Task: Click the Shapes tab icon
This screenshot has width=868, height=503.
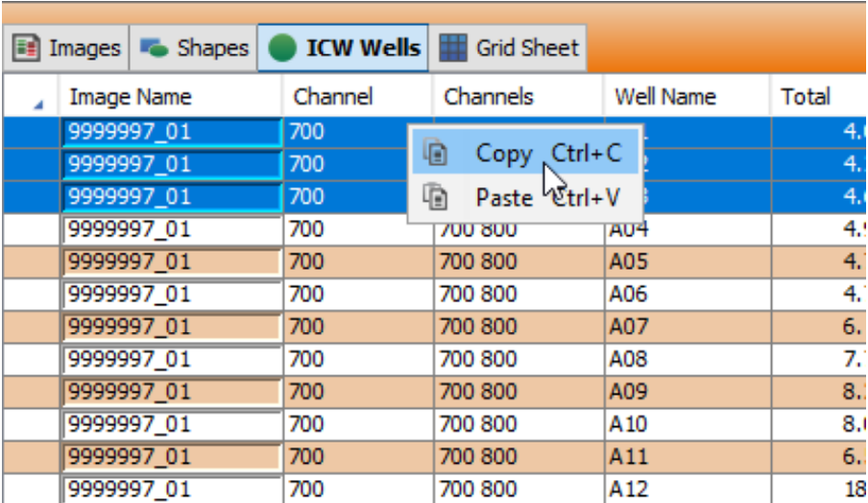Action: click(154, 48)
